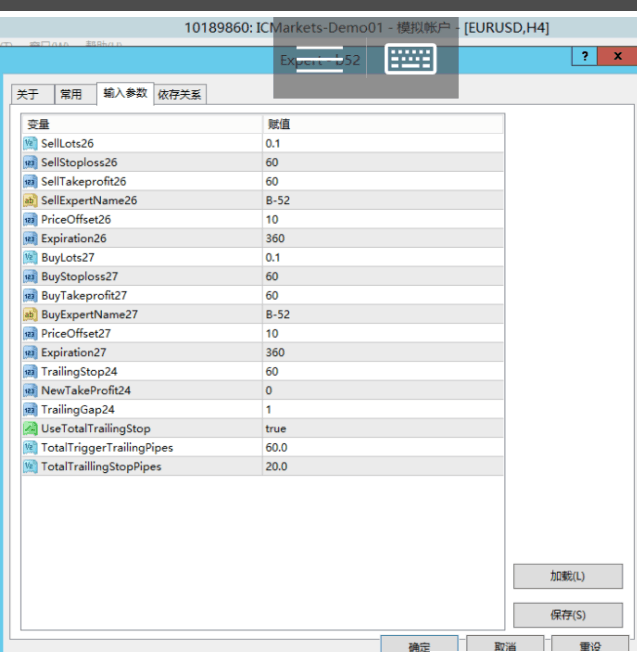
Task: Toggle UseTotalTrailingStop true value cell
Action: click(x=380, y=429)
